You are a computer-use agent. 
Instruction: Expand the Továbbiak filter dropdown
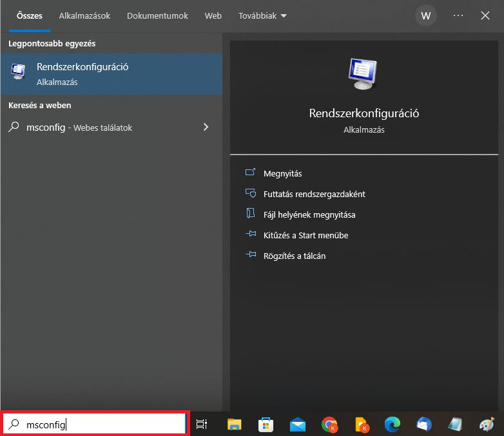pos(262,15)
